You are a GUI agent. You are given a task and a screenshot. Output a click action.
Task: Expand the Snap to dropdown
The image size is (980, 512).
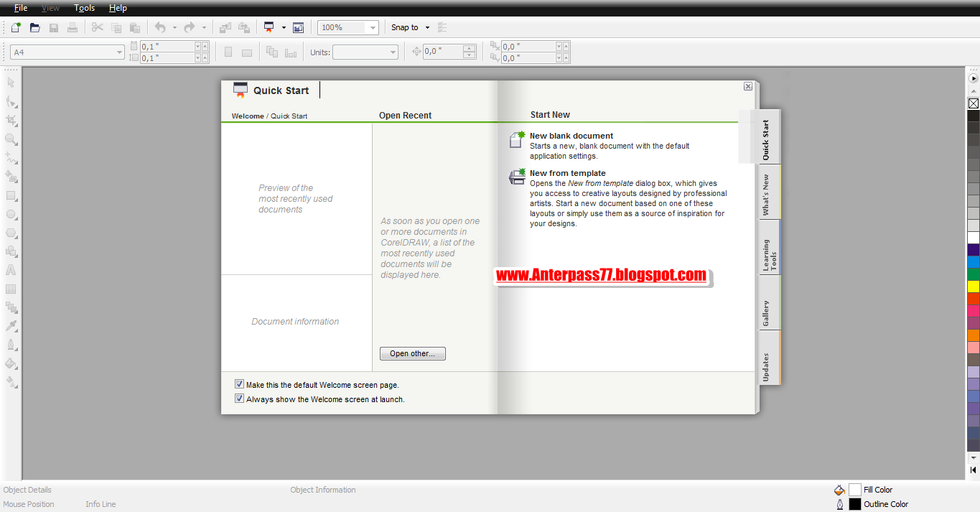(x=427, y=27)
